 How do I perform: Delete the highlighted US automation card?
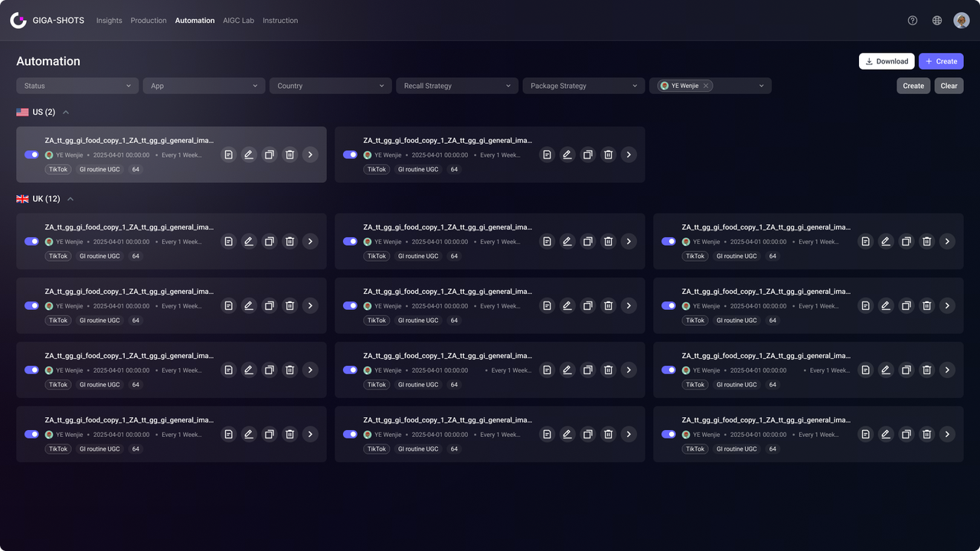click(290, 155)
